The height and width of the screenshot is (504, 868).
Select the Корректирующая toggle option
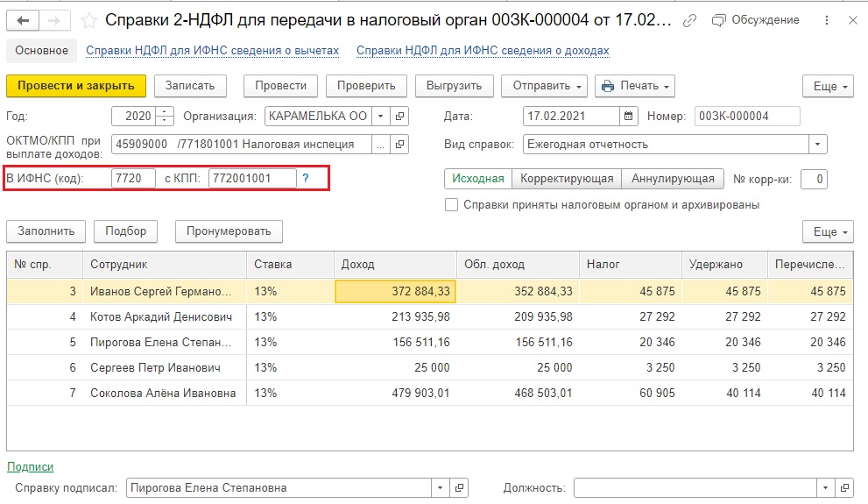coord(567,179)
